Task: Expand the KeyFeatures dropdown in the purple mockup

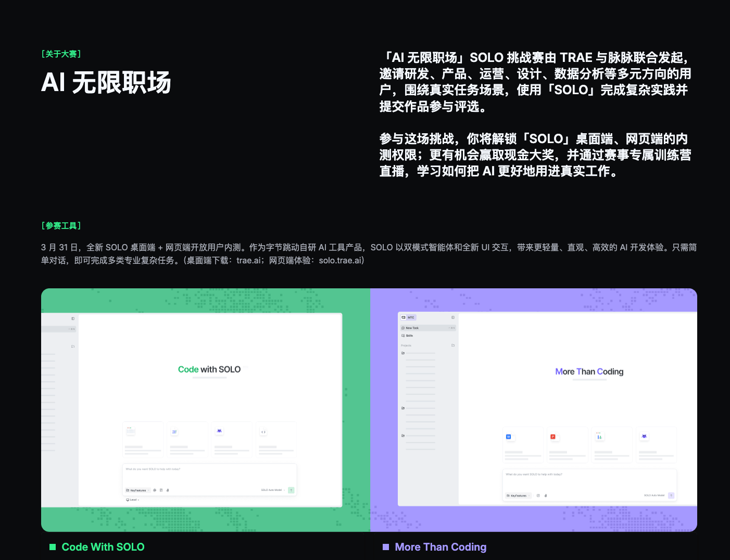Action: point(519,495)
